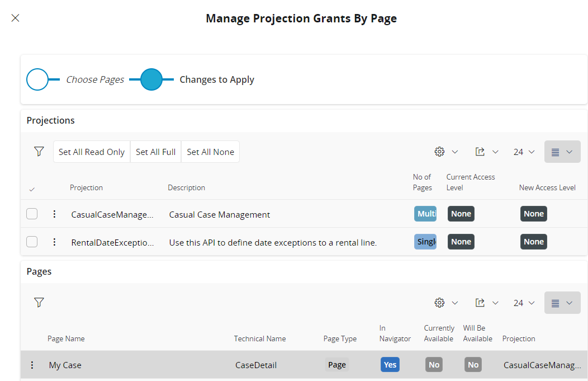The image size is (588, 381).
Task: Open the actions menu for My Case row
Action: (x=32, y=364)
